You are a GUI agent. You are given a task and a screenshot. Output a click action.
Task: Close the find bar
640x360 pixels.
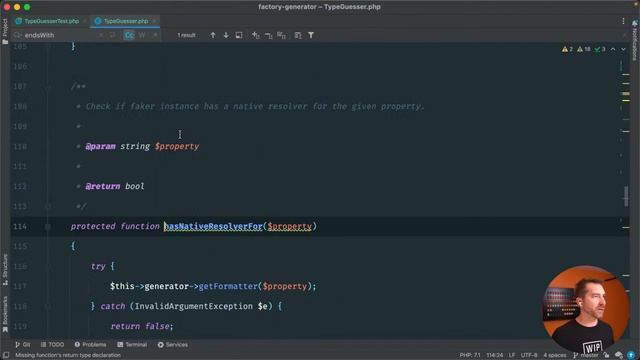point(624,36)
